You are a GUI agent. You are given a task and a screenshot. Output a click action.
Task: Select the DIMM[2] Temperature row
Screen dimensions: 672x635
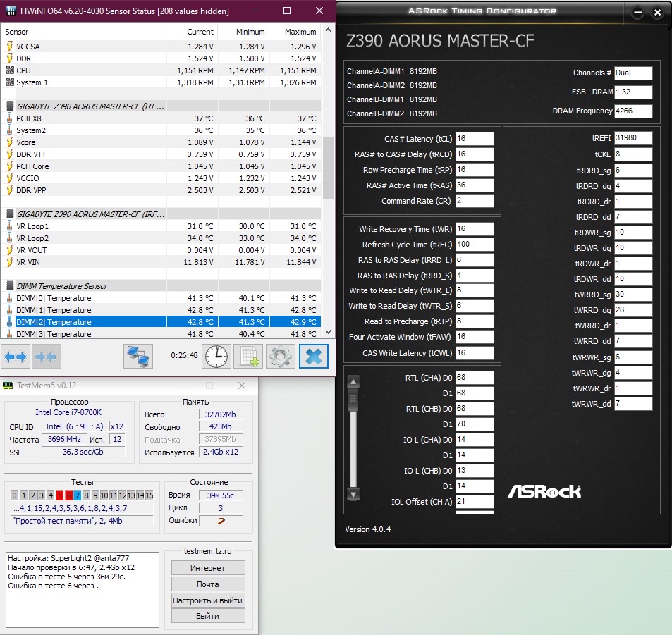point(161,322)
